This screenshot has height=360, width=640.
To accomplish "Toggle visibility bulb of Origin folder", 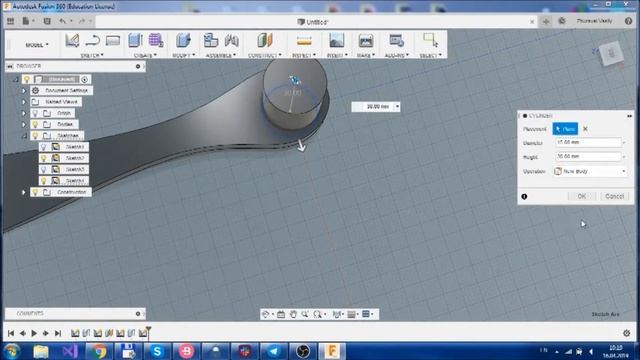I will tap(35, 113).
